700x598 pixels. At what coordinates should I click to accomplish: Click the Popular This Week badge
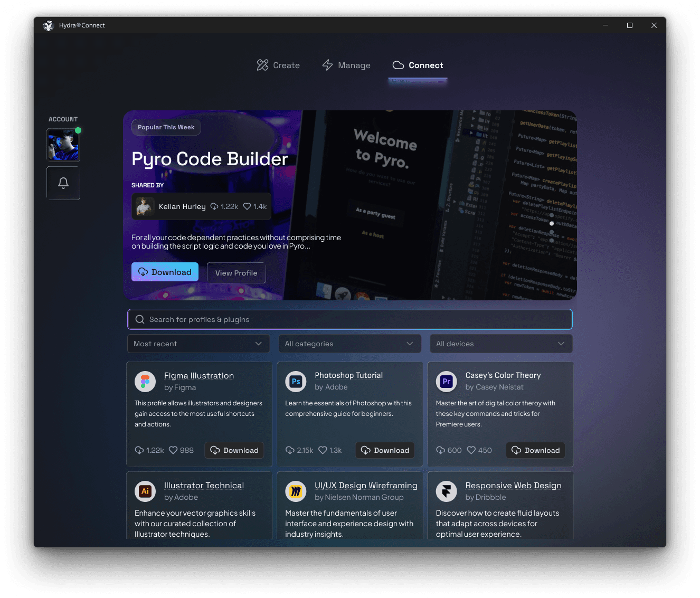click(166, 127)
